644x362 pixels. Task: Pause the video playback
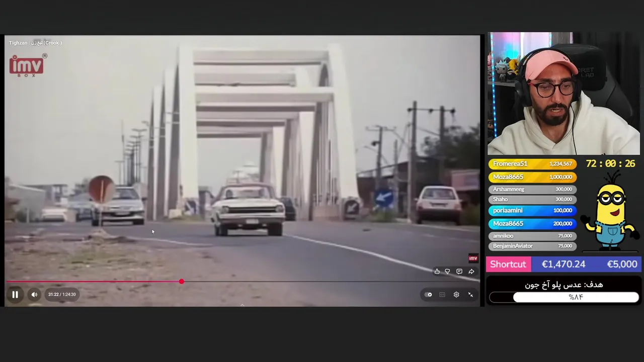(15, 295)
